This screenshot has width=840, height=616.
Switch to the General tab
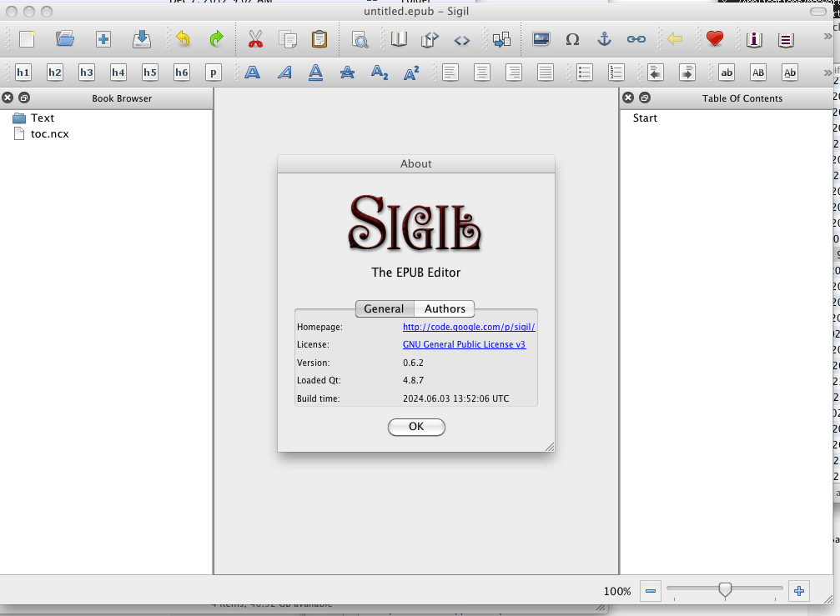384,308
